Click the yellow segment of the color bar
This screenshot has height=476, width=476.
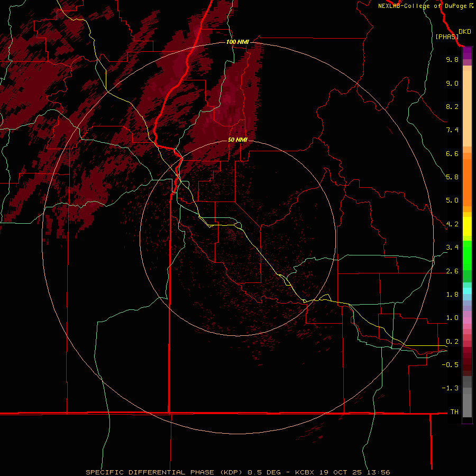[467, 226]
